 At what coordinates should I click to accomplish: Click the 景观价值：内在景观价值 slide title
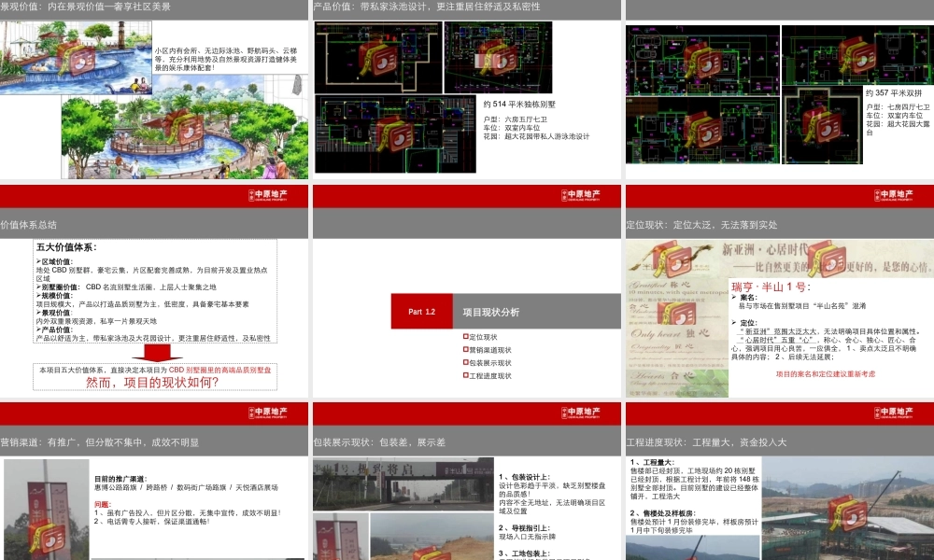(86, 7)
